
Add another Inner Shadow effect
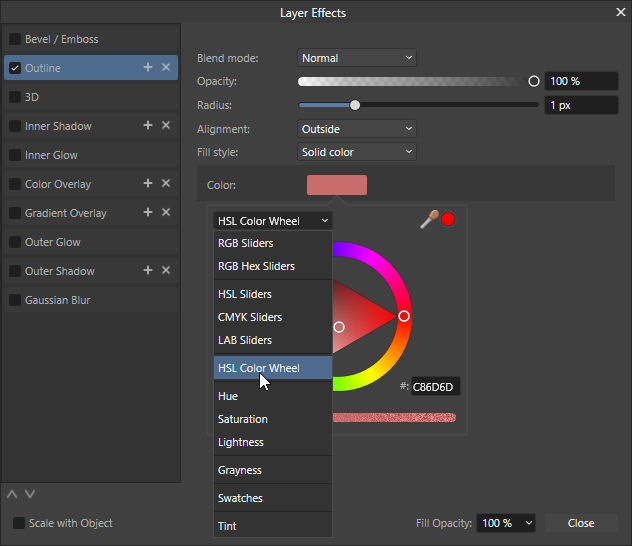(148, 125)
